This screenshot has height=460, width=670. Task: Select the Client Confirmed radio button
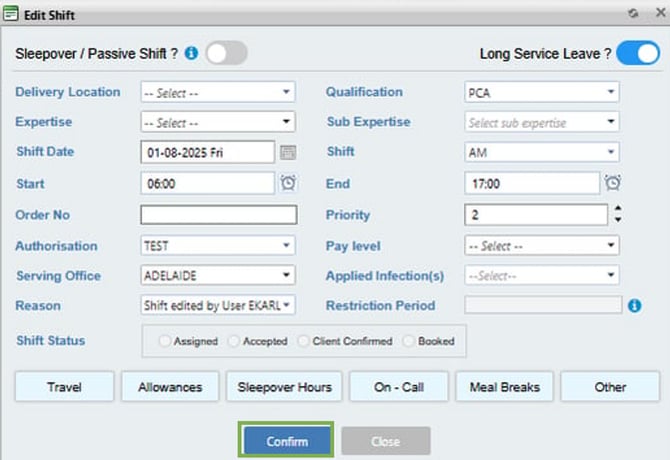(x=305, y=341)
